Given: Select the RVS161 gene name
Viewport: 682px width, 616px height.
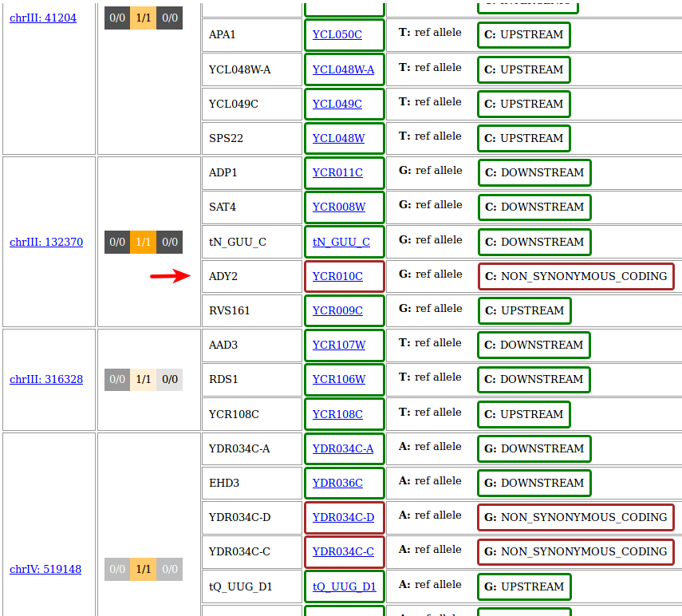Looking at the screenshot, I should click(x=229, y=310).
